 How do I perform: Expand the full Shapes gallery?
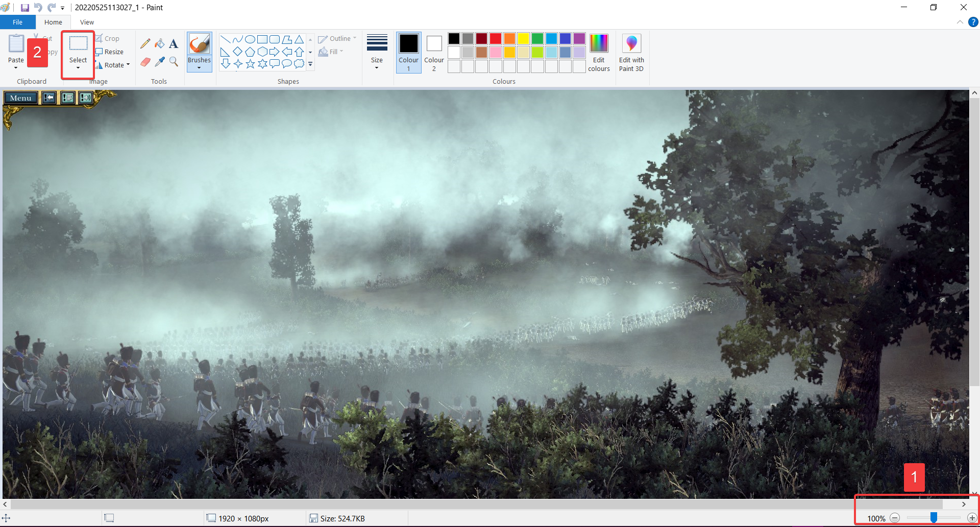point(310,64)
